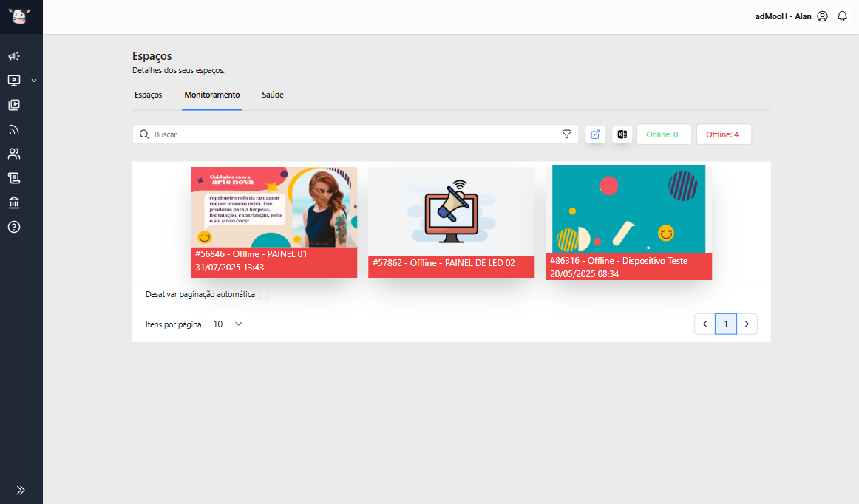
Task: Open the bank building sidebar icon
Action: click(x=14, y=202)
